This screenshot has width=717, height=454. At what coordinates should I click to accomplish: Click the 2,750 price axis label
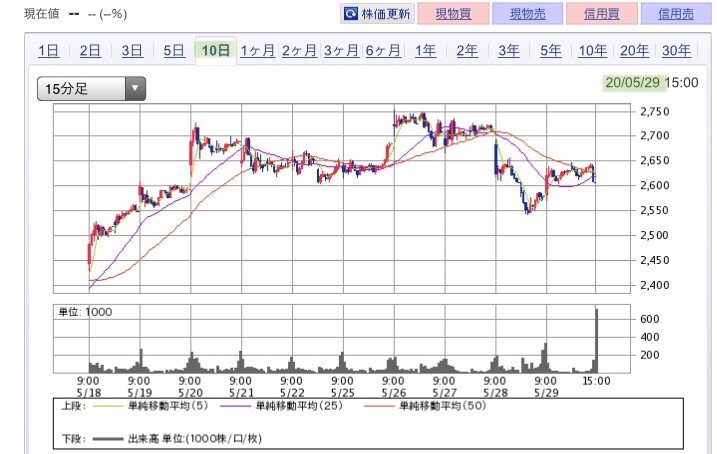654,112
